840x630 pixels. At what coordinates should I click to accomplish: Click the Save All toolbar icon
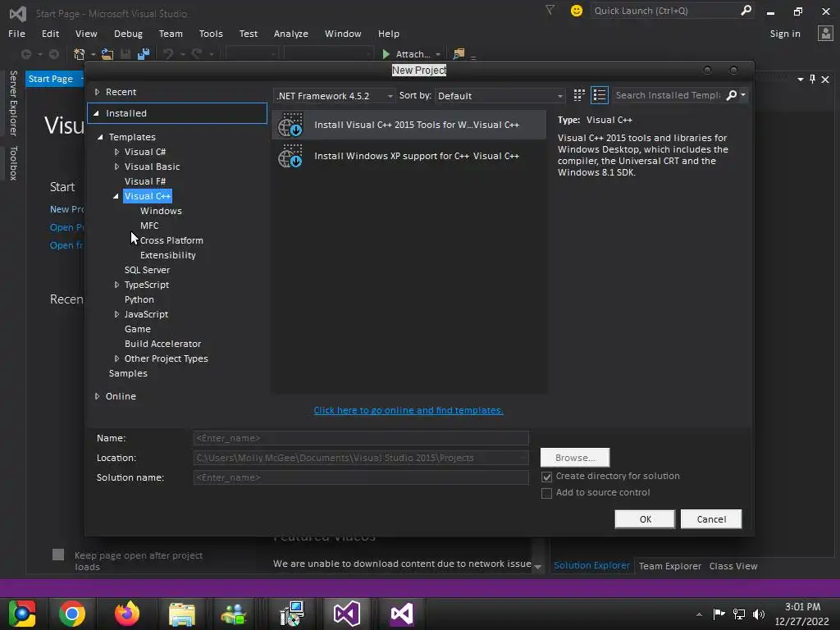143,53
